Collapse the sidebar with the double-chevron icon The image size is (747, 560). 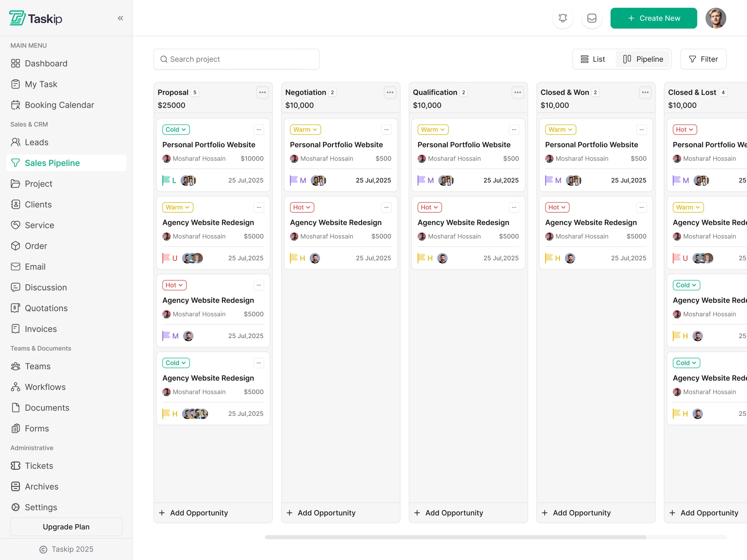120,18
